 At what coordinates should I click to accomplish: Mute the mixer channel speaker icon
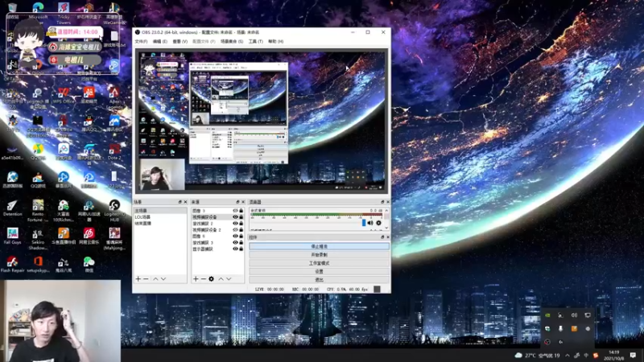[x=370, y=223]
